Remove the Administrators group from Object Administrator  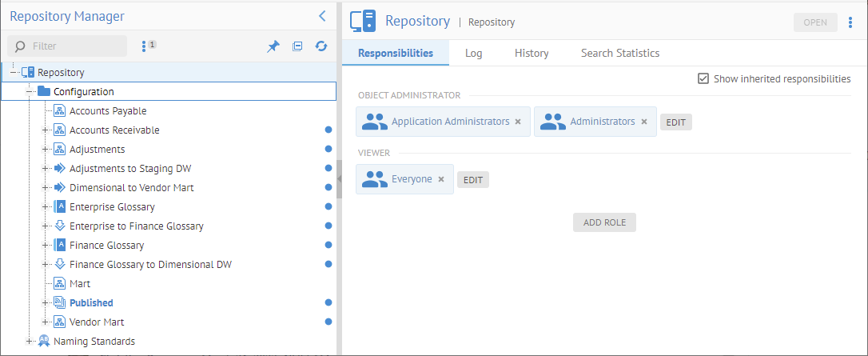click(x=644, y=122)
